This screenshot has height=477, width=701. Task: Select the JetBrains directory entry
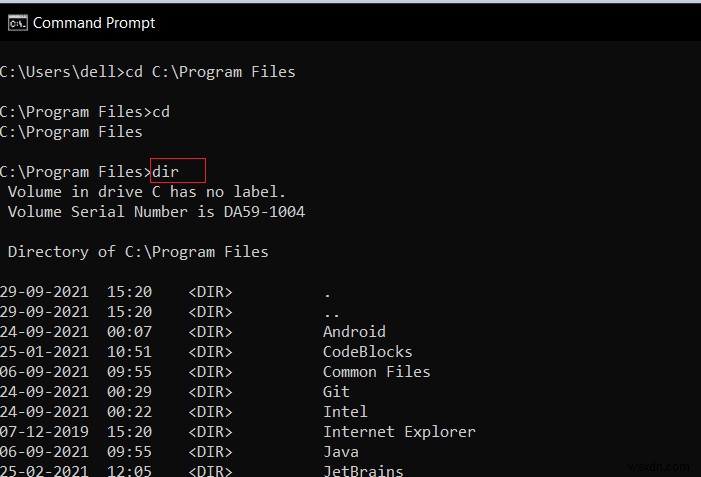(363, 471)
